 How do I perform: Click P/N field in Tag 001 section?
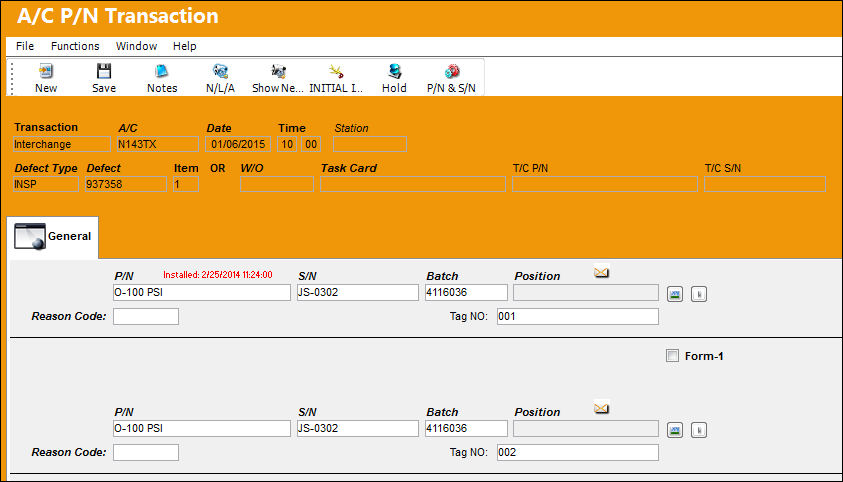coord(202,292)
